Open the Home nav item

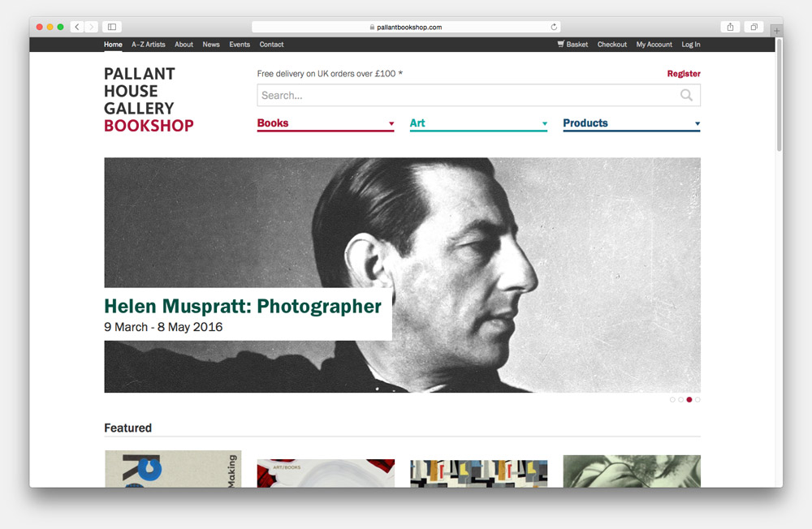(113, 45)
